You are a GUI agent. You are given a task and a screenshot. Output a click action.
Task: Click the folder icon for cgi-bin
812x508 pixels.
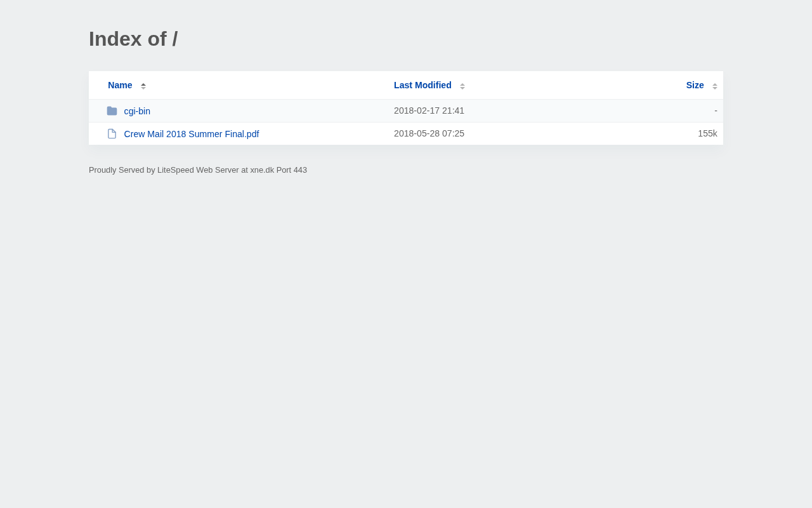(112, 111)
